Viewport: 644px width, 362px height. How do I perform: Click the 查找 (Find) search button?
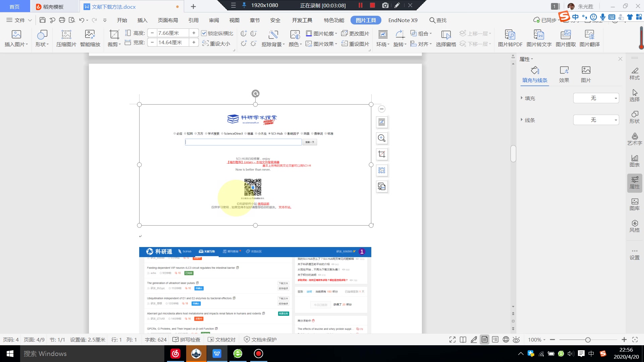pyautogui.click(x=438, y=20)
